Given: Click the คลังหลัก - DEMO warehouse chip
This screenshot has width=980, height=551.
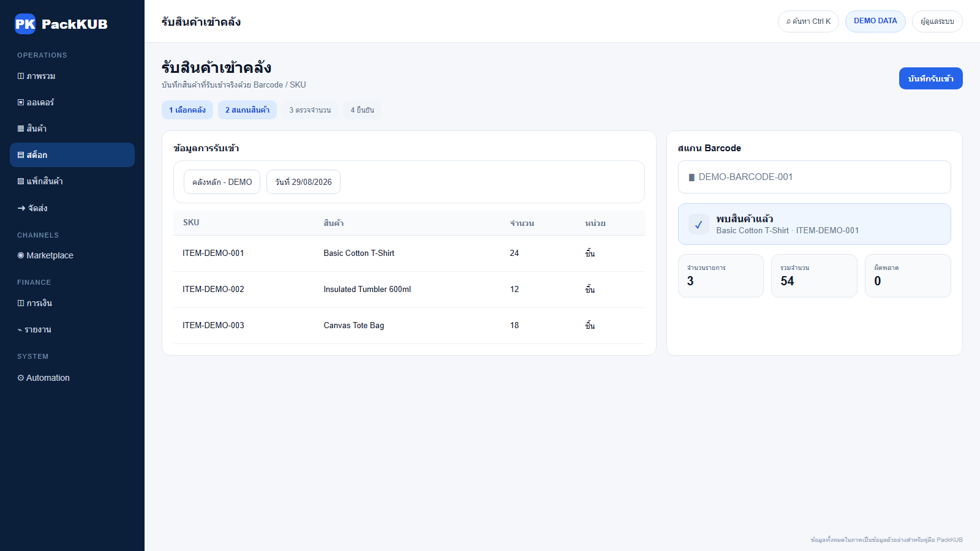Looking at the screenshot, I should click(x=222, y=182).
